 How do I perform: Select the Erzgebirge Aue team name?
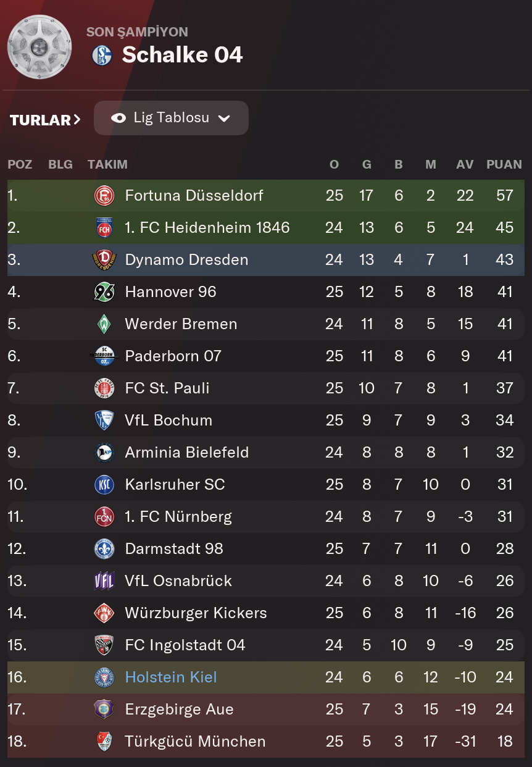coord(179,710)
